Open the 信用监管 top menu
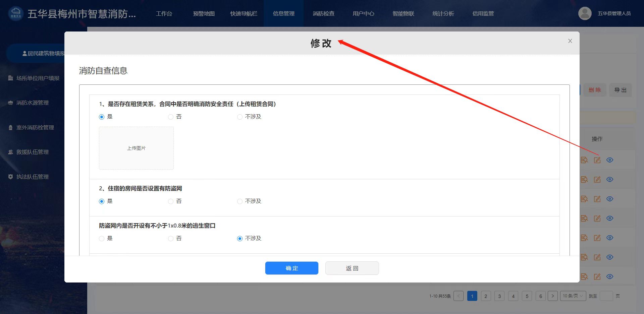644x314 pixels. point(483,13)
